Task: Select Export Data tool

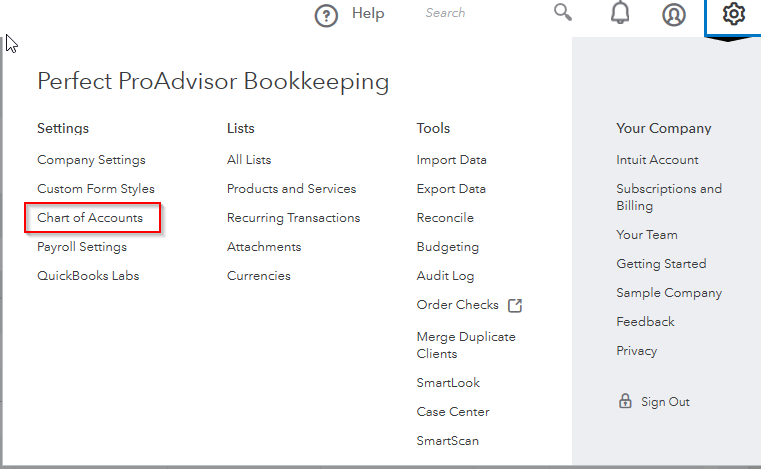Action: tap(451, 189)
